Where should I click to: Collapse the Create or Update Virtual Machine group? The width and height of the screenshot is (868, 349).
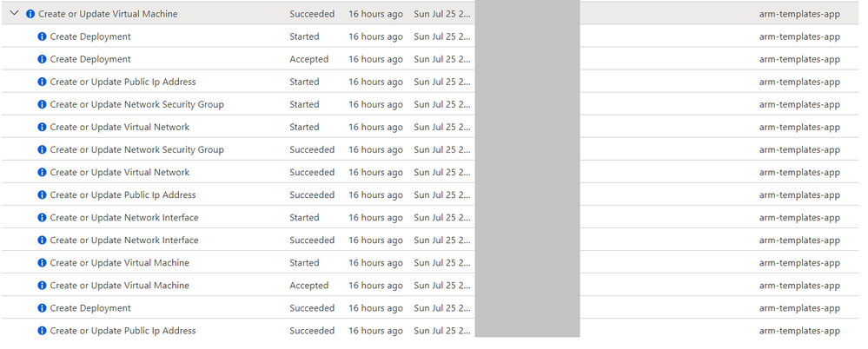(15, 13)
